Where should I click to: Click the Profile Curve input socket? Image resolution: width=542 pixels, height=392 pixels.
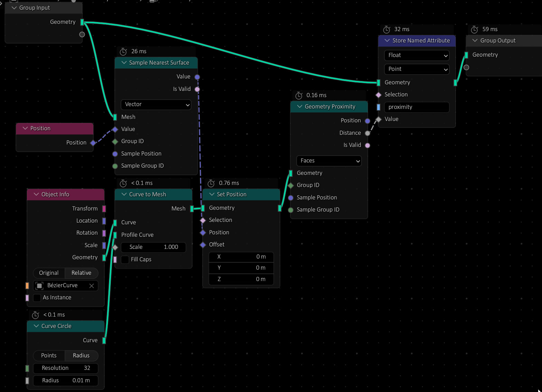[x=115, y=235]
